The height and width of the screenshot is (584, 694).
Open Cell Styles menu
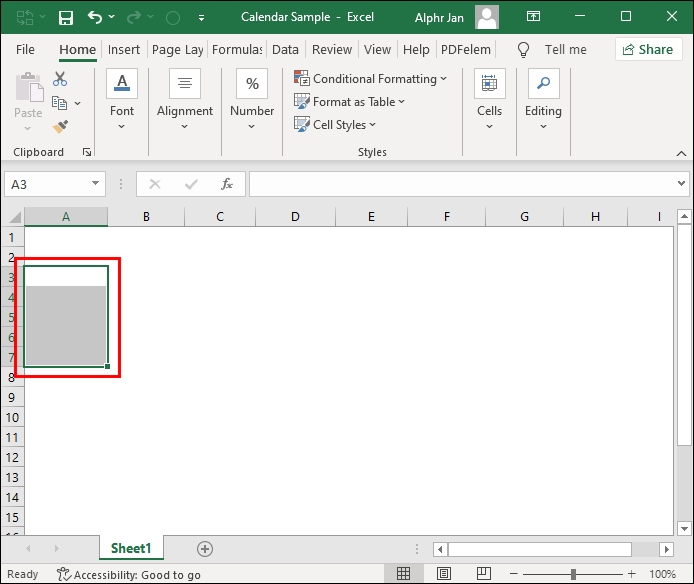point(335,125)
